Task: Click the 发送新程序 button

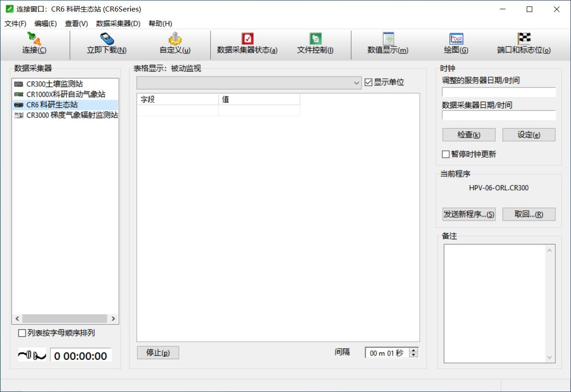Action: 469,214
